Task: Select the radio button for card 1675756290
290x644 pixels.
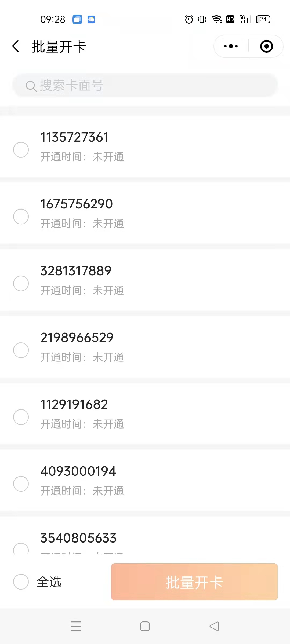Action: coord(21,216)
